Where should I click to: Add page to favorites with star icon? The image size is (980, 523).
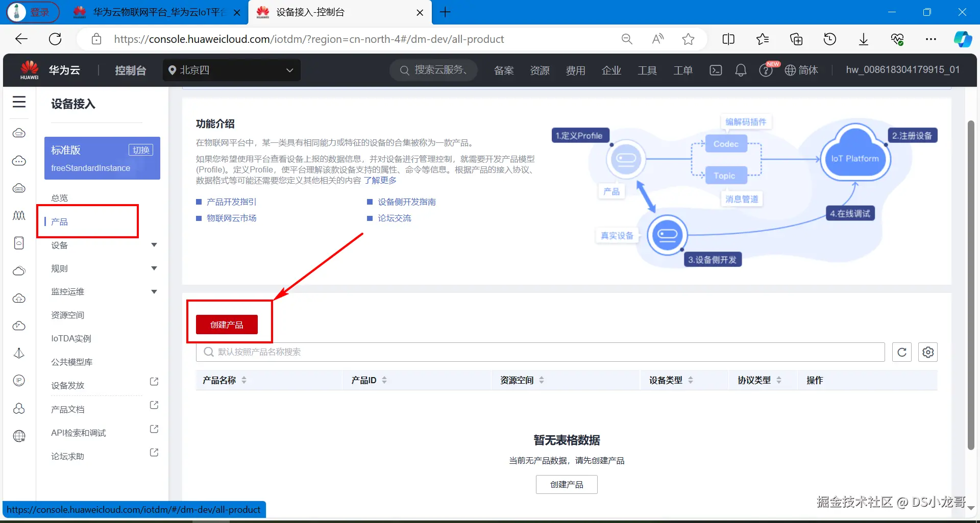(x=689, y=39)
